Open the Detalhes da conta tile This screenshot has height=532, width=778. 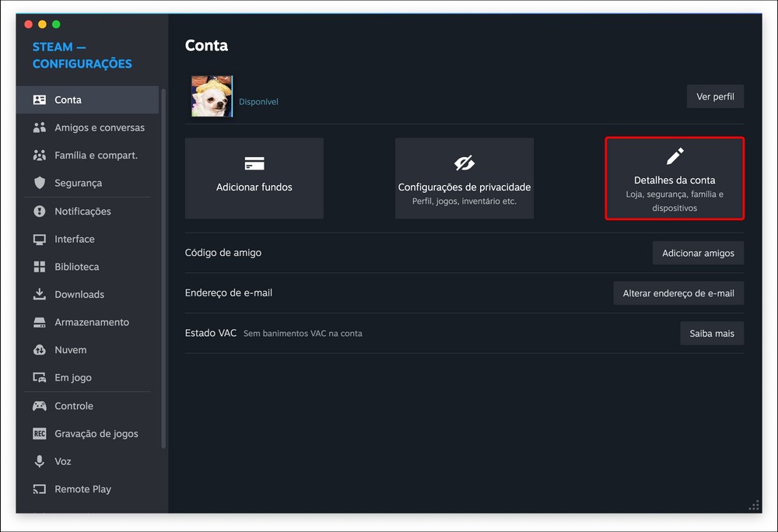[x=675, y=179]
